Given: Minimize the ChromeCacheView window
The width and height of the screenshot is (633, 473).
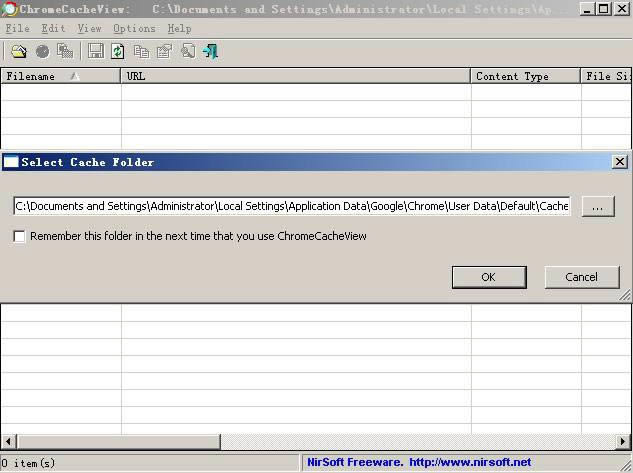Looking at the screenshot, I should pyautogui.click(x=587, y=8).
